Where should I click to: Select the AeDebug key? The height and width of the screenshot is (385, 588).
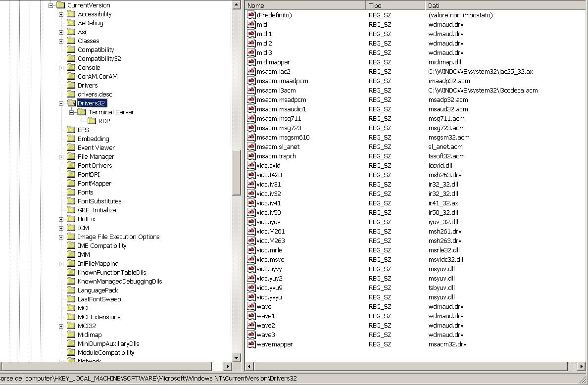(x=91, y=23)
